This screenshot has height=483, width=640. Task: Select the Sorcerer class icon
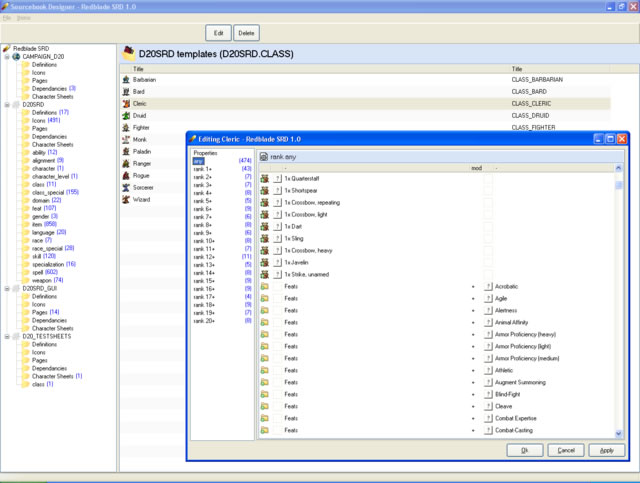click(x=126, y=187)
